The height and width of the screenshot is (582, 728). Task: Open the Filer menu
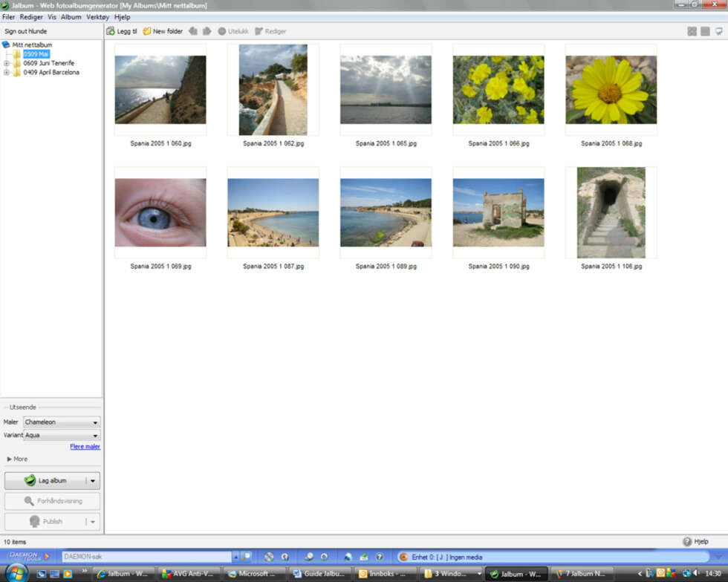click(8, 17)
